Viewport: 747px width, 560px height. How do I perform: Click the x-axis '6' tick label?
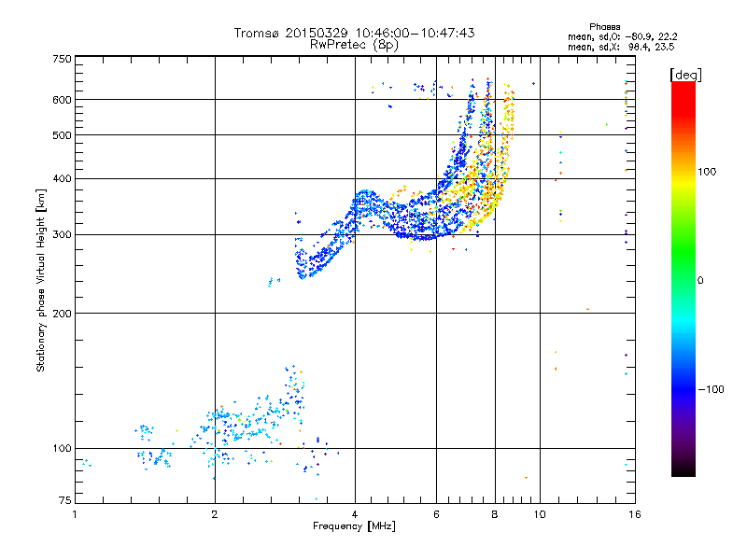[436, 514]
